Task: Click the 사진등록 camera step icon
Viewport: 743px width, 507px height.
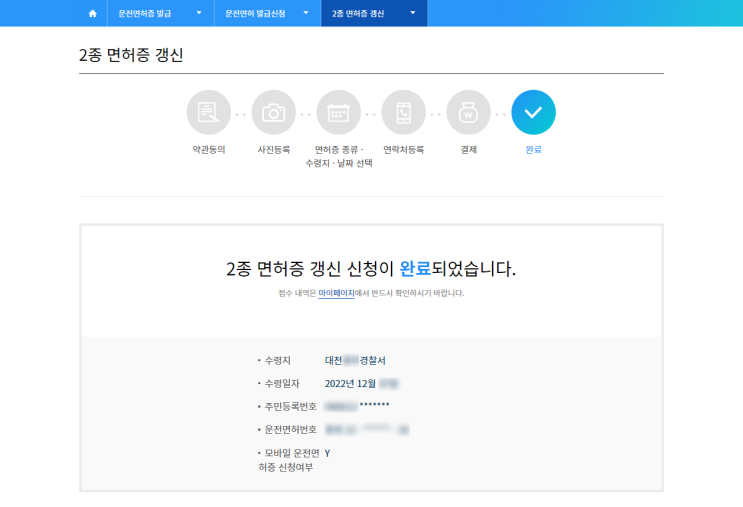Action: (x=273, y=112)
